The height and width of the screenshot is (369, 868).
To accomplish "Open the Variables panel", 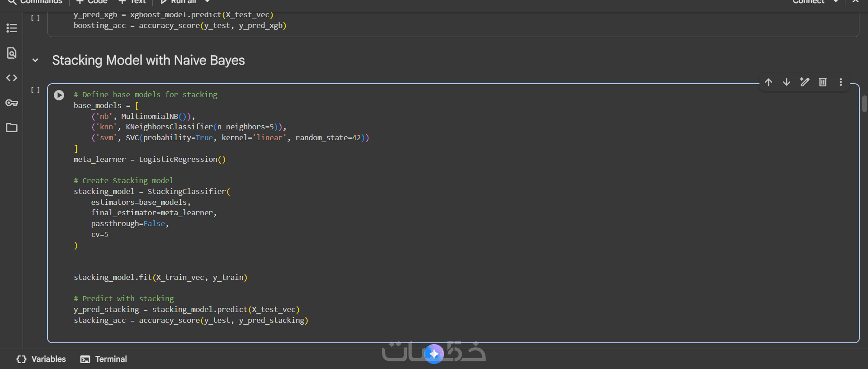I will click(x=41, y=359).
